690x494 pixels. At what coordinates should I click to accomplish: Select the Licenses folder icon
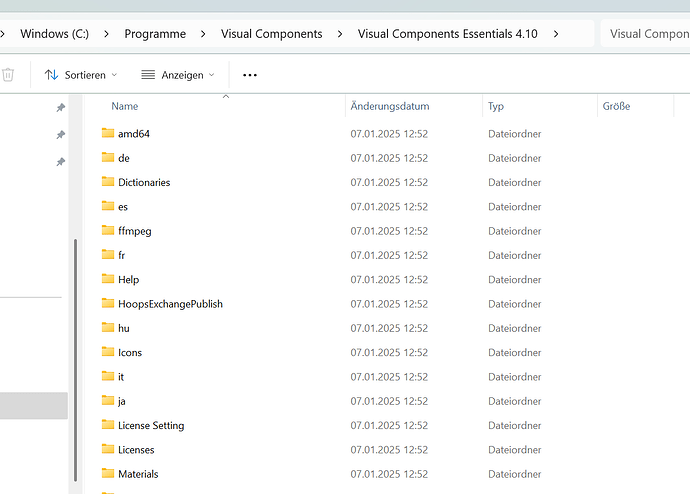coord(108,450)
